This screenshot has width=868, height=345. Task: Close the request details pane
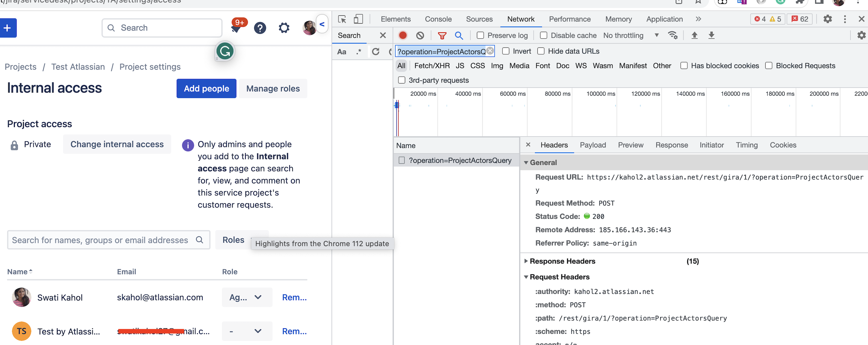(528, 145)
